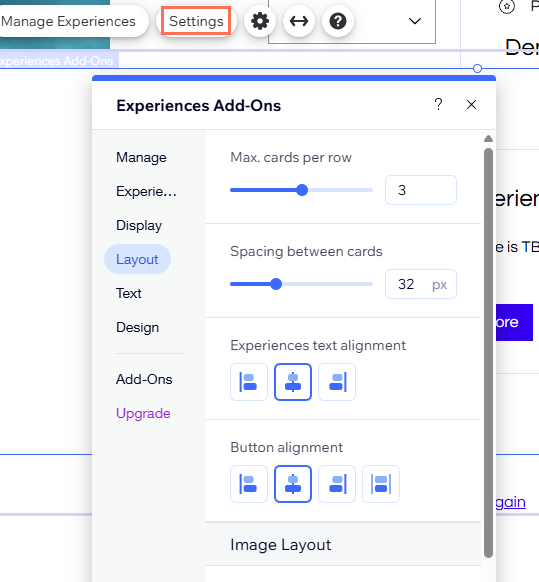Open the Design tab

pyautogui.click(x=137, y=328)
